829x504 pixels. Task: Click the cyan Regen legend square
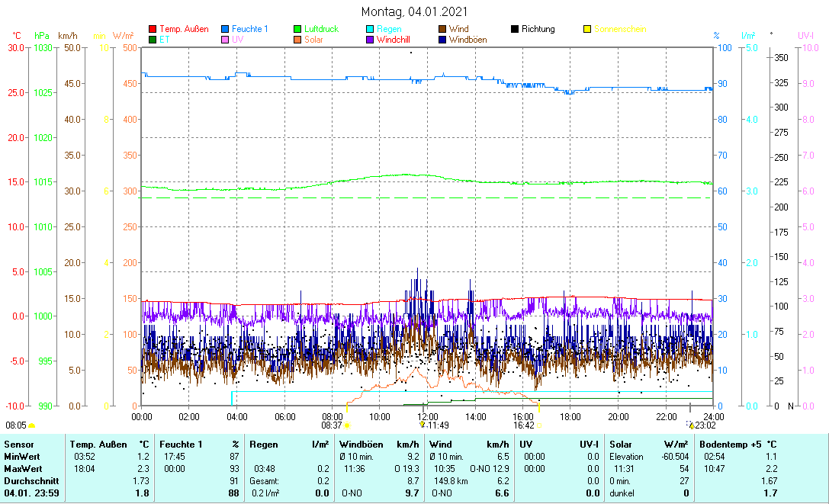click(371, 30)
